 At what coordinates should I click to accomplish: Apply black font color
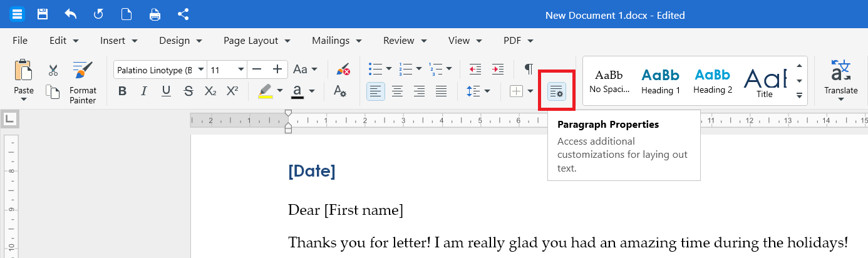pyautogui.click(x=297, y=91)
